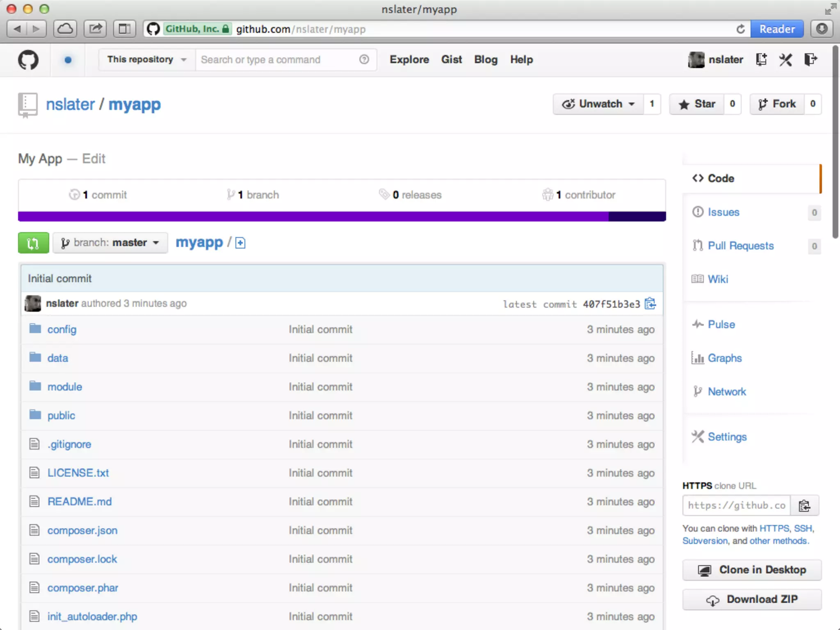Viewport: 840px width, 630px height.
Task: Click the blue notifications indicator dot
Action: (68, 60)
